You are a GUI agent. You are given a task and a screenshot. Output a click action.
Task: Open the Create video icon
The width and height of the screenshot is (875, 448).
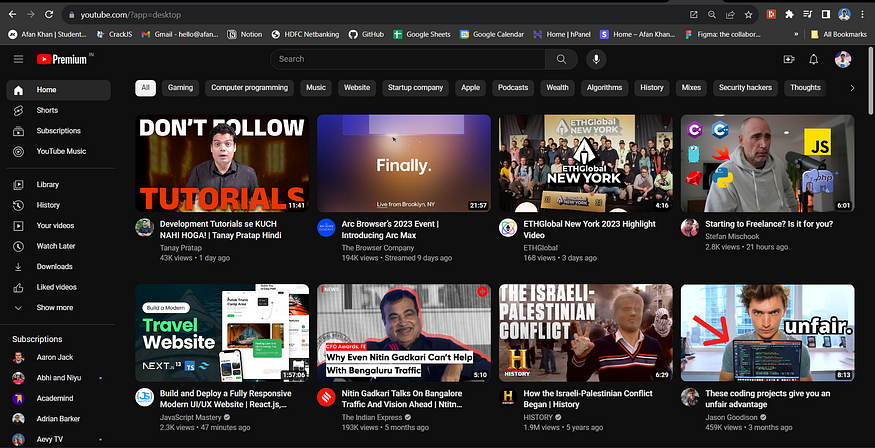[789, 59]
